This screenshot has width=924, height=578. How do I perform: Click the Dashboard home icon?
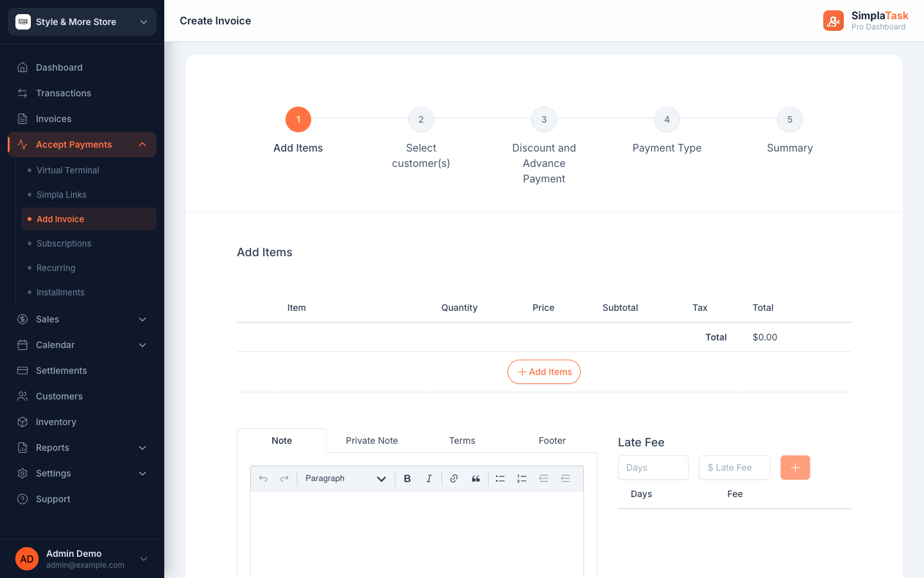pyautogui.click(x=22, y=67)
